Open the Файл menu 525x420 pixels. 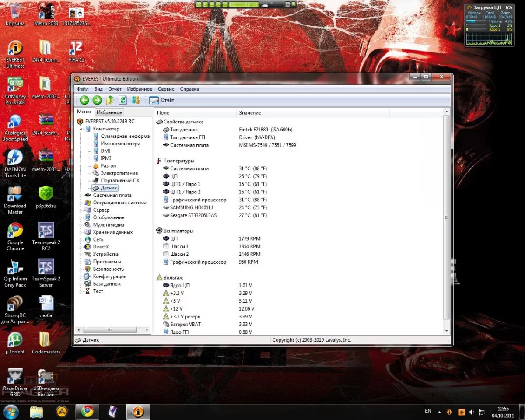(x=82, y=89)
